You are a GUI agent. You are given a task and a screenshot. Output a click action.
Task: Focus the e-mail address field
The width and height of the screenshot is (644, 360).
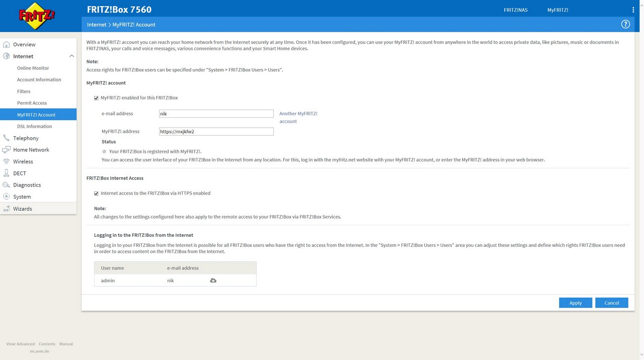[216, 114]
